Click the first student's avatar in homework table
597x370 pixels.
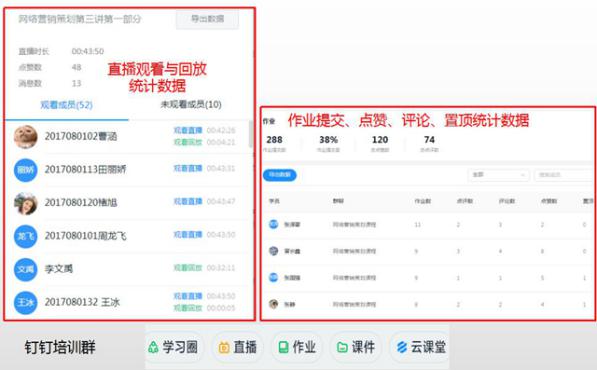[273, 224]
